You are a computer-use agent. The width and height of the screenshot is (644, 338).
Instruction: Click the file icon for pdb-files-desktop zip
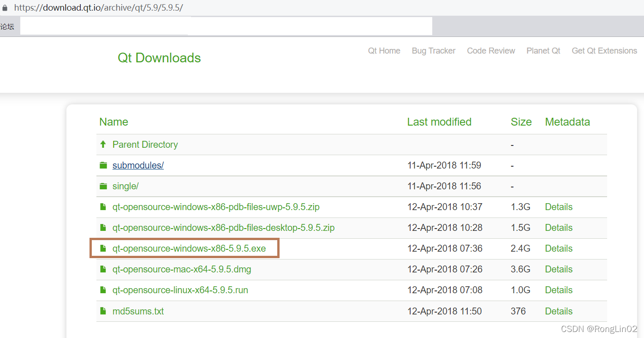103,228
